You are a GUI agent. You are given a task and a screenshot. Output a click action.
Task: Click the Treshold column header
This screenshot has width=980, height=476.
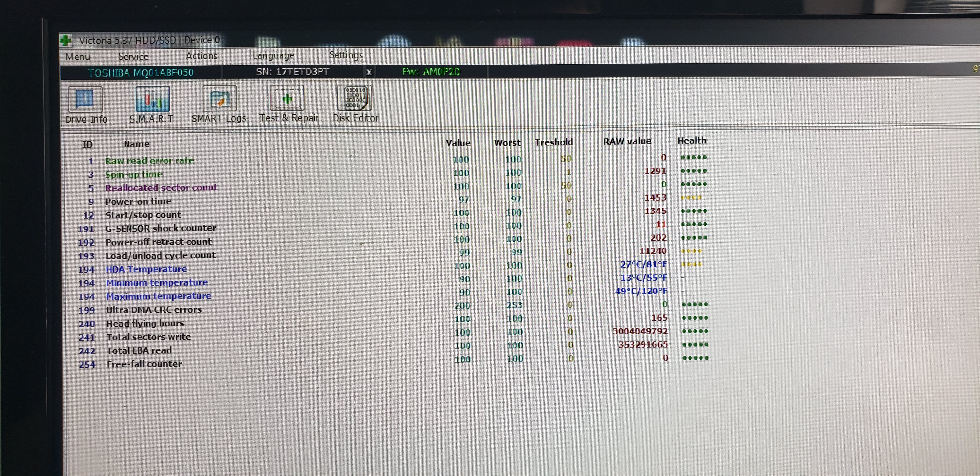pos(553,142)
